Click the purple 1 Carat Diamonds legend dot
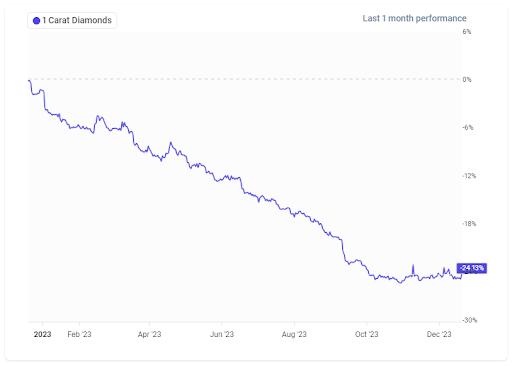 pos(36,21)
